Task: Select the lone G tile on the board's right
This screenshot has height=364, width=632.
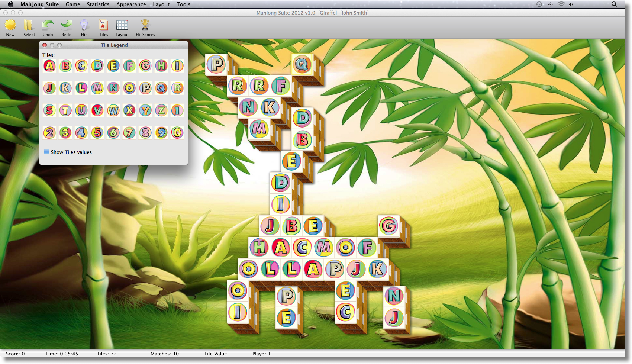Action: click(389, 226)
